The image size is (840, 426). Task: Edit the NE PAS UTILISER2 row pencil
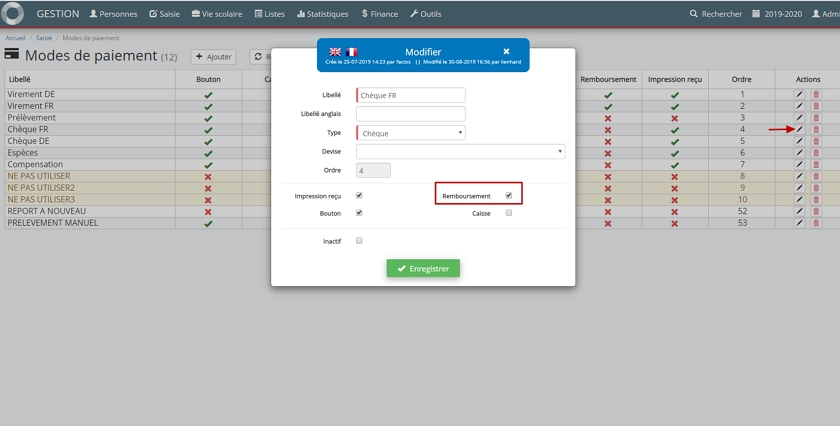coord(799,188)
